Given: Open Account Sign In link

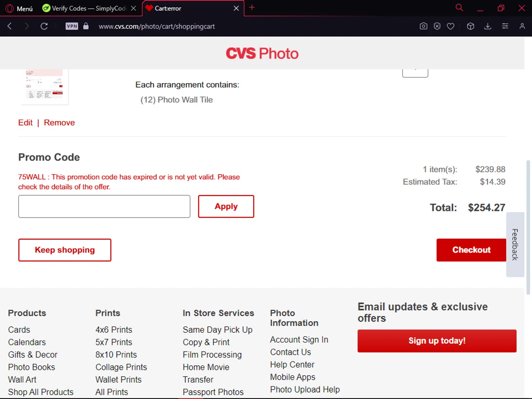Looking at the screenshot, I should (x=299, y=340).
